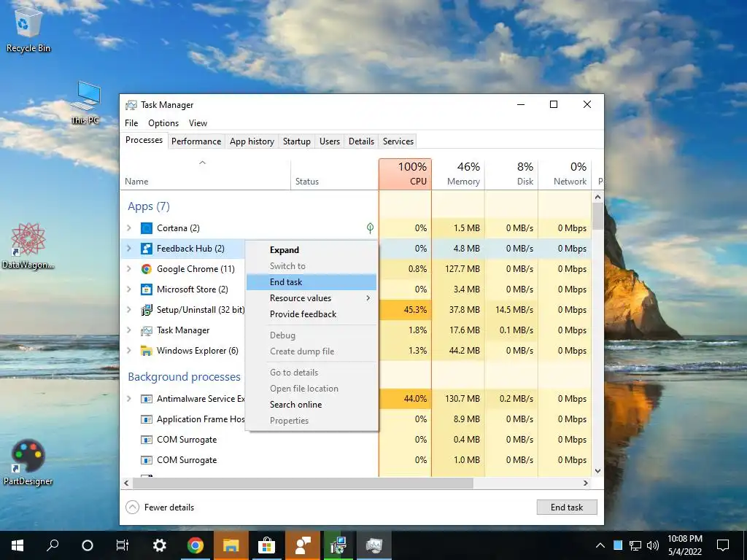Switch to the Users tab
The width and height of the screenshot is (747, 560).
click(x=330, y=141)
